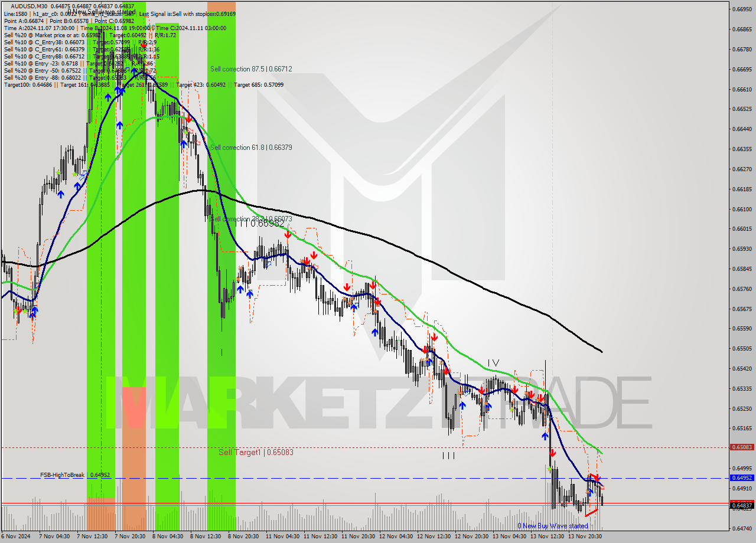Image resolution: width=756 pixels, height=543 pixels.
Task: Click 'Sell %10 @ C_Entry61: 0.66379' line
Action: point(44,50)
